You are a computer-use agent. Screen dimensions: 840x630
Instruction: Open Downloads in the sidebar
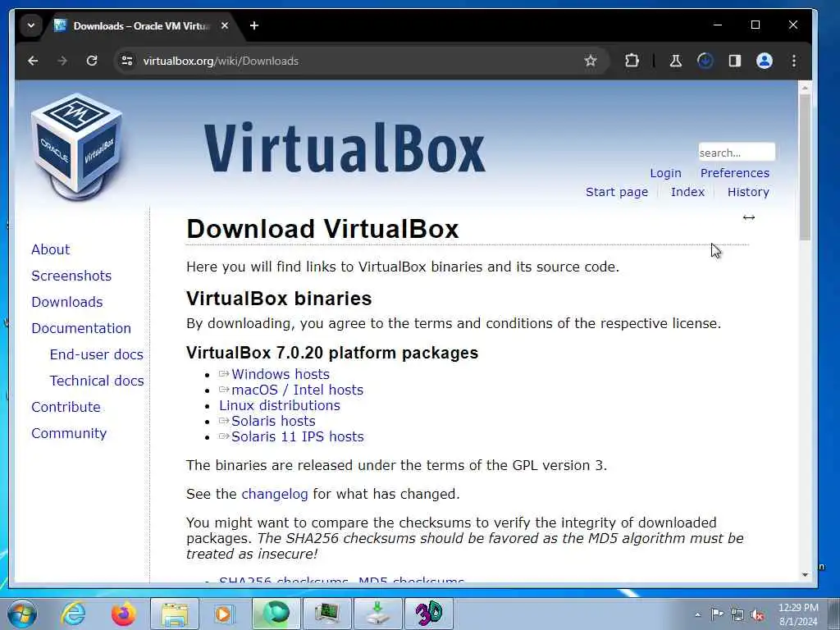click(67, 302)
